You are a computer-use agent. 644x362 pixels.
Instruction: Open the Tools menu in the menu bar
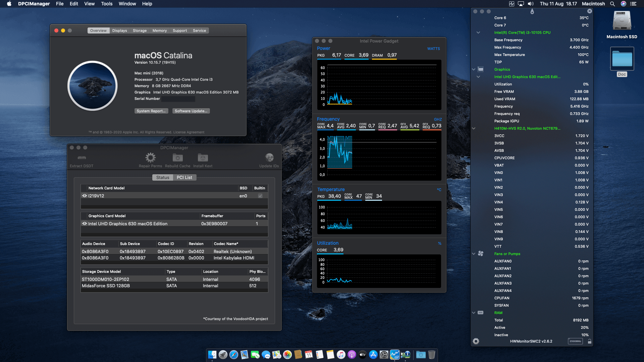[x=106, y=4]
